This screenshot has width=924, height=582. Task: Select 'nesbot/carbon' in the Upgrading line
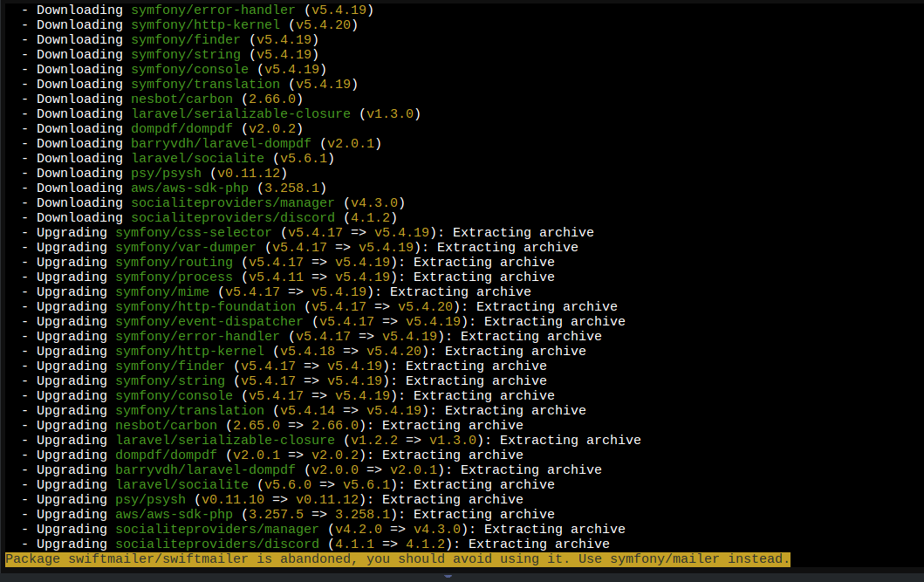[x=166, y=425]
